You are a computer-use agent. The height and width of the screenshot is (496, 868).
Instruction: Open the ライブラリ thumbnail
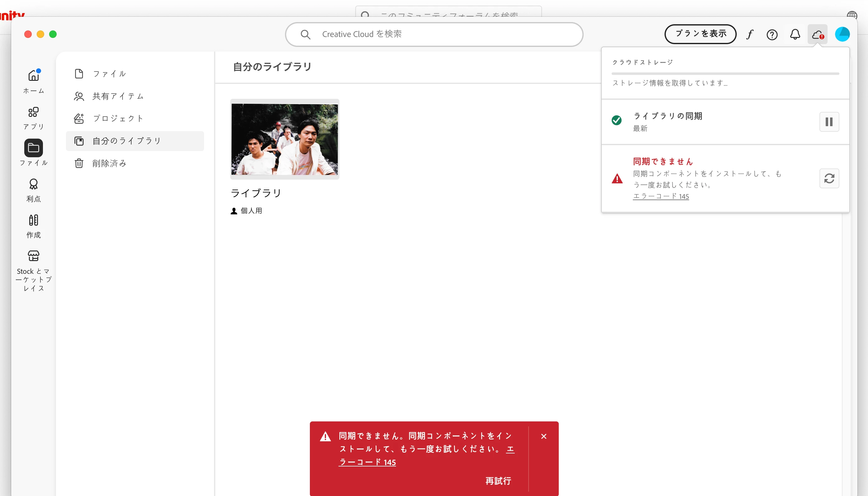[285, 139]
